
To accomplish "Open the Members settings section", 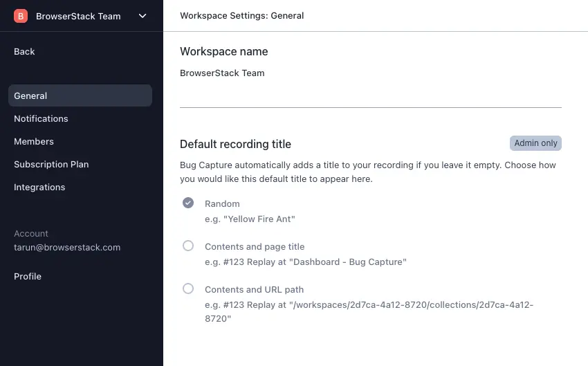I will tap(34, 141).
